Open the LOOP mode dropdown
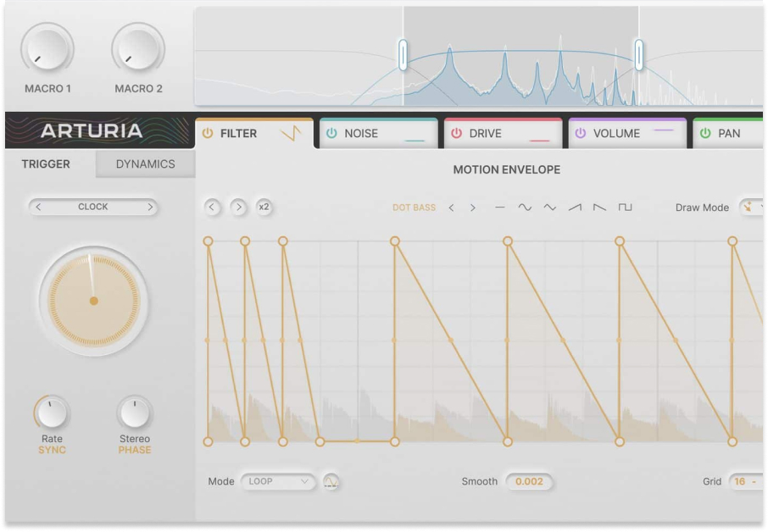The image size is (768, 532). 278,482
